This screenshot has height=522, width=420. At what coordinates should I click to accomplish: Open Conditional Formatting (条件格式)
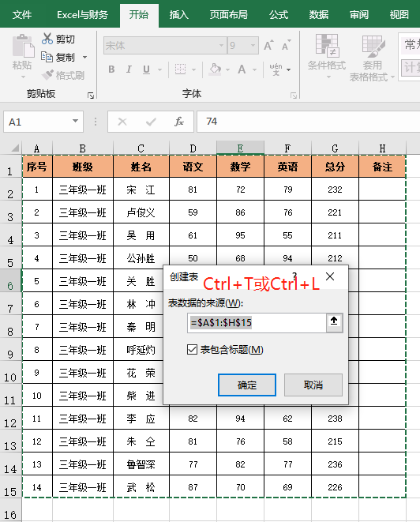click(327, 57)
